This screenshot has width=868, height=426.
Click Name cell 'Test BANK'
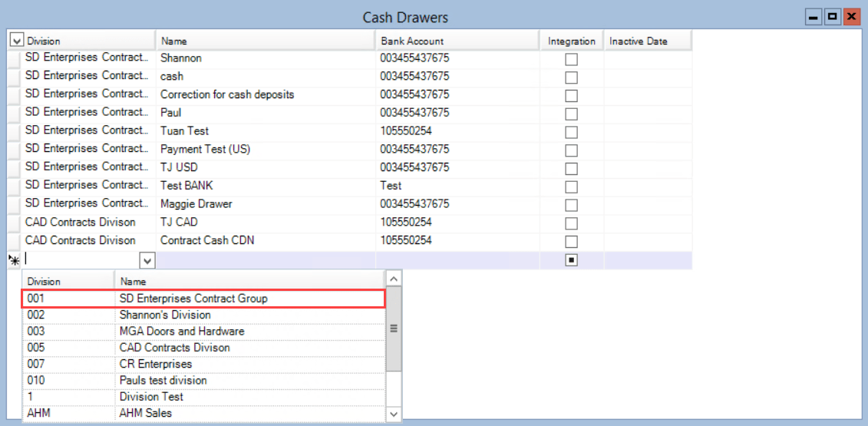(266, 186)
